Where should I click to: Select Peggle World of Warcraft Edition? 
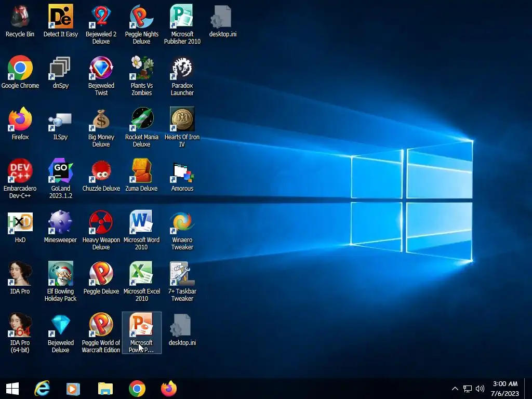tap(101, 333)
